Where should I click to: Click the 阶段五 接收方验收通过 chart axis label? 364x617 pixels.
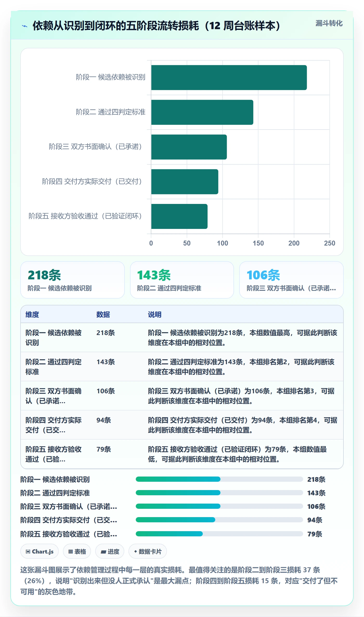point(86,216)
